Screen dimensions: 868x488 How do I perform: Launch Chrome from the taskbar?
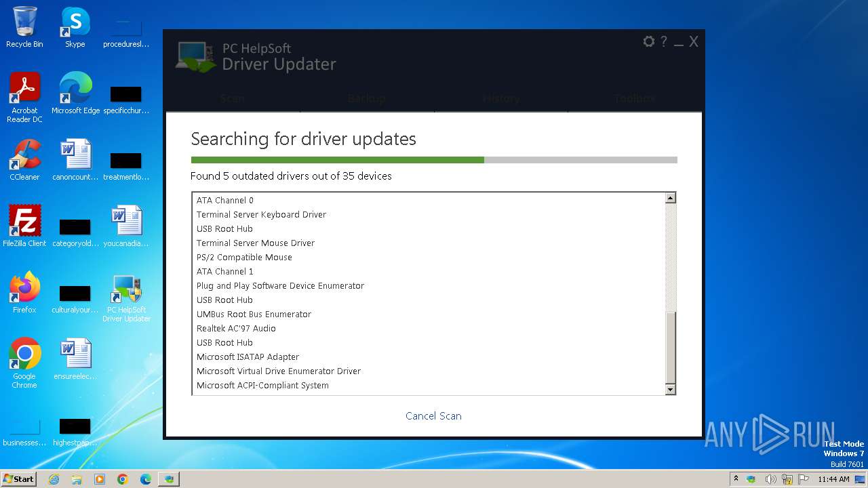(x=123, y=479)
